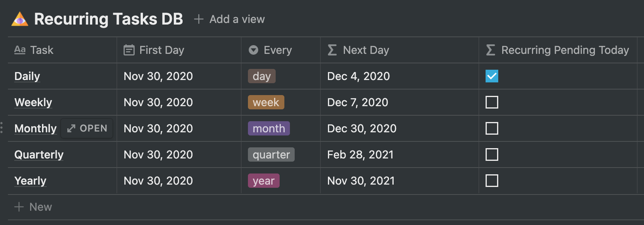The height and width of the screenshot is (225, 644).
Task: Click the OPEN button on Monthly row
Action: (87, 128)
